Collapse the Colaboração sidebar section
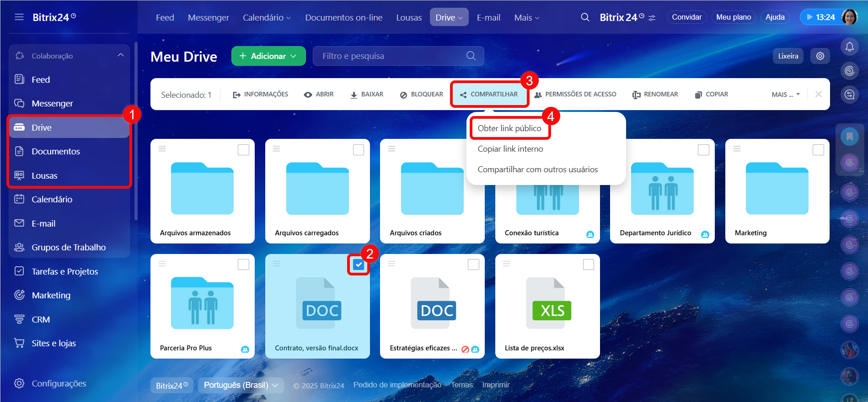Image resolution: width=868 pixels, height=402 pixels. (121, 55)
